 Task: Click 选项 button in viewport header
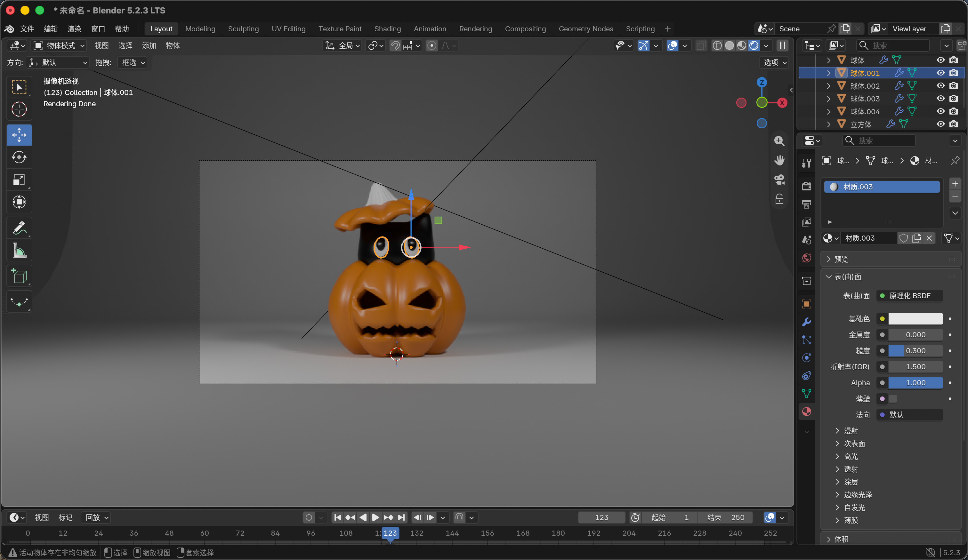pyautogui.click(x=774, y=63)
